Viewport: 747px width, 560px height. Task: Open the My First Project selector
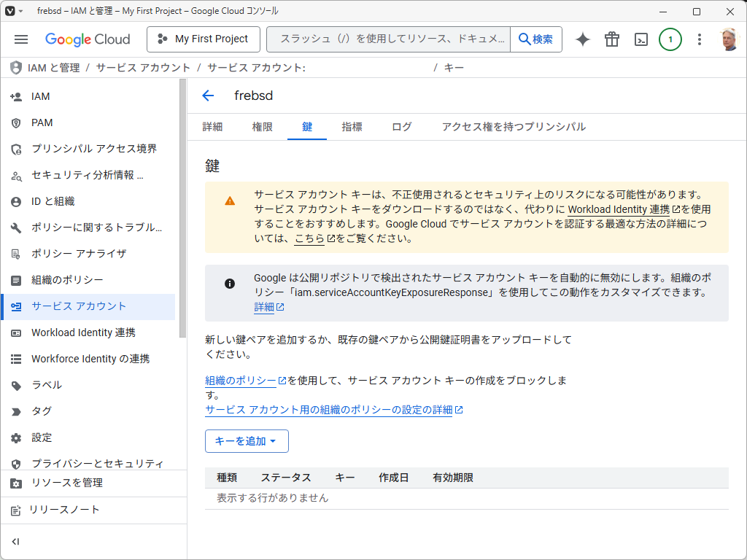tap(204, 39)
